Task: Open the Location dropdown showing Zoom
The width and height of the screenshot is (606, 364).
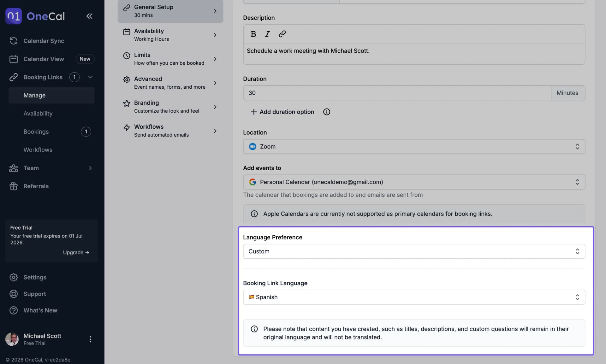Action: [414, 146]
